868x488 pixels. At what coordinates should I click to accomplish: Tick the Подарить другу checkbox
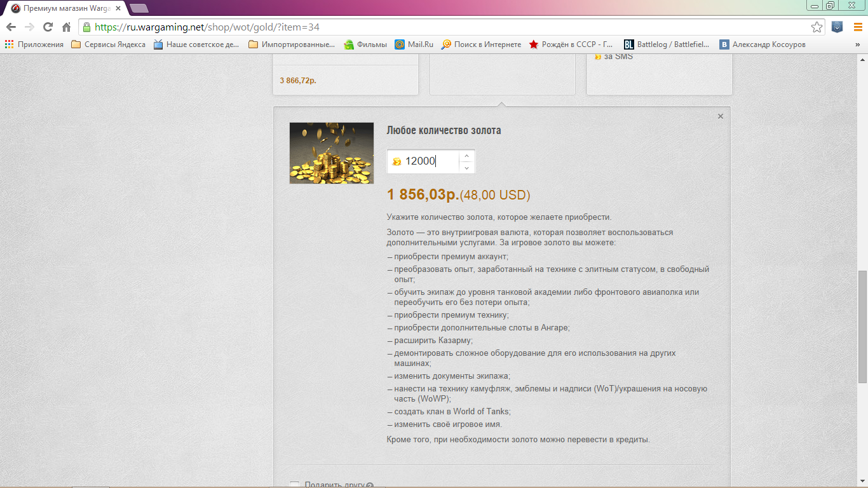[x=294, y=485]
